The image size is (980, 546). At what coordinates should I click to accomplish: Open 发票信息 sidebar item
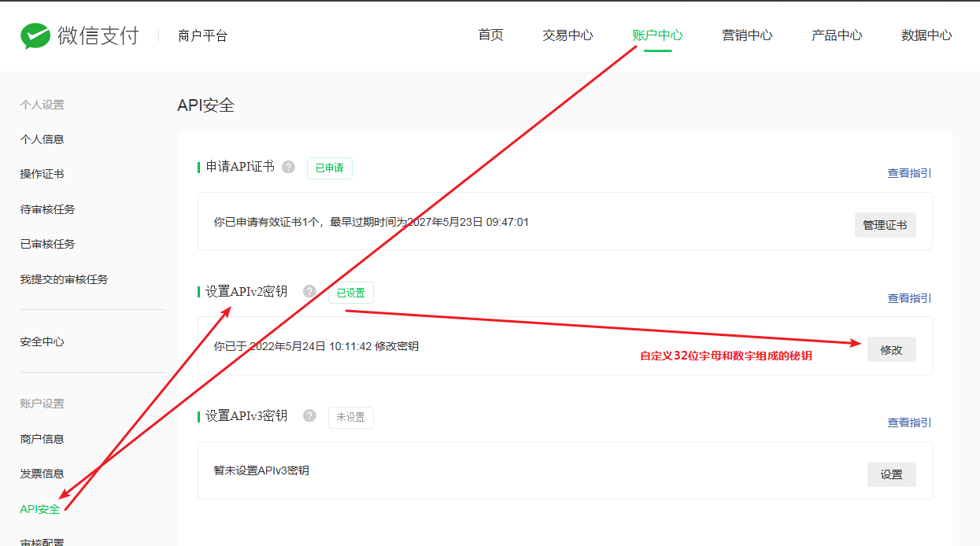click(x=42, y=474)
